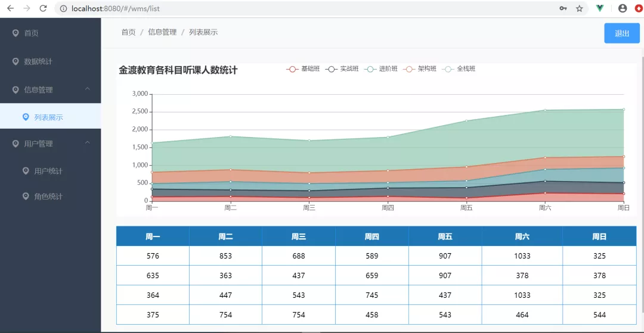The image size is (644, 333).
Task: Click the table cell showing 464
Action: click(522, 315)
